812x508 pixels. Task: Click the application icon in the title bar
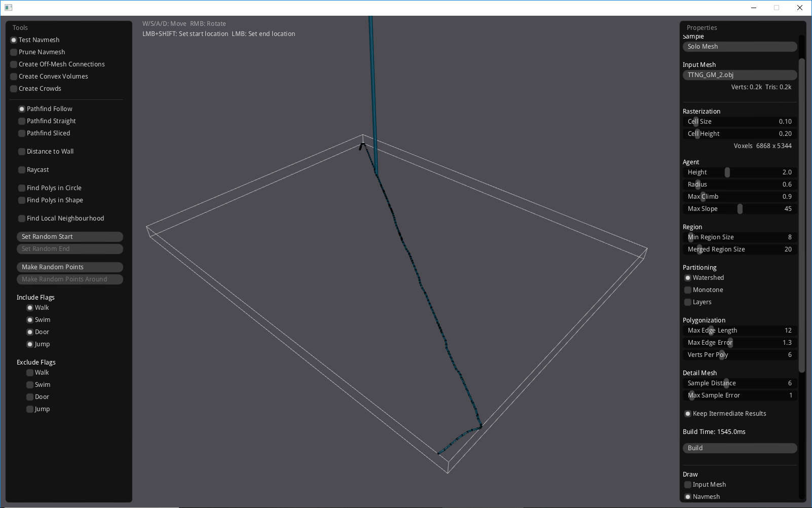8,7
